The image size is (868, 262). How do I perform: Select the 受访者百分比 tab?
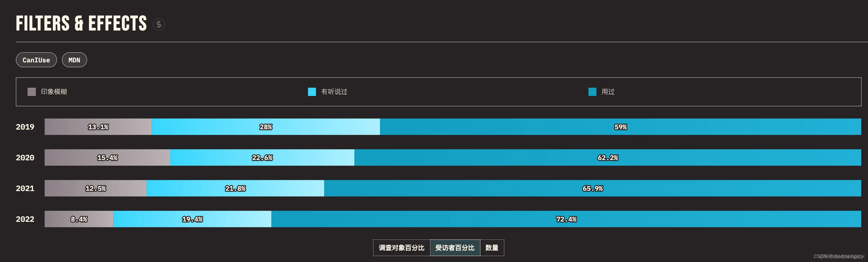(455, 248)
